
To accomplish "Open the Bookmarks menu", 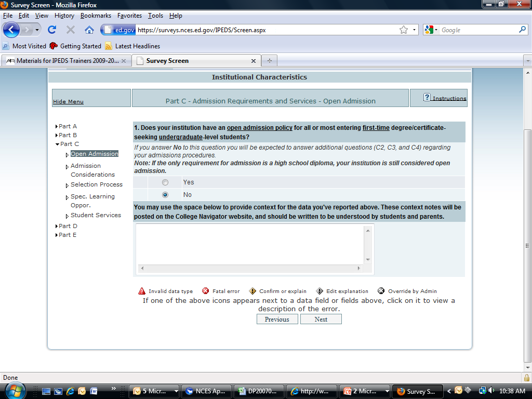I will pyautogui.click(x=96, y=16).
